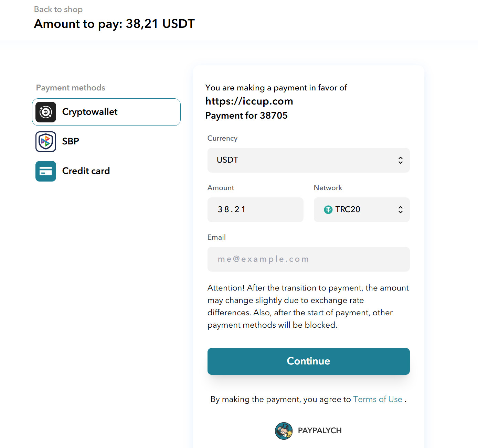Select SBP payment method
478x448 pixels.
click(106, 142)
